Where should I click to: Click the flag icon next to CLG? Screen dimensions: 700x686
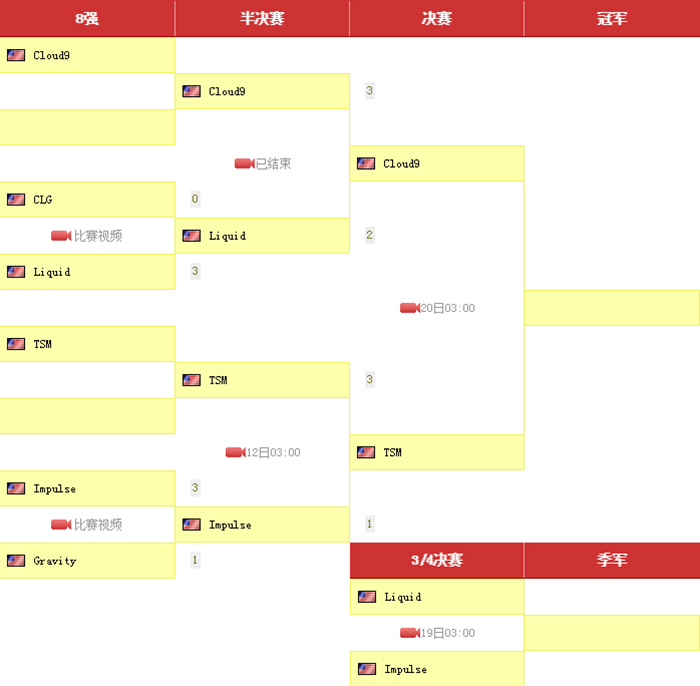16,200
